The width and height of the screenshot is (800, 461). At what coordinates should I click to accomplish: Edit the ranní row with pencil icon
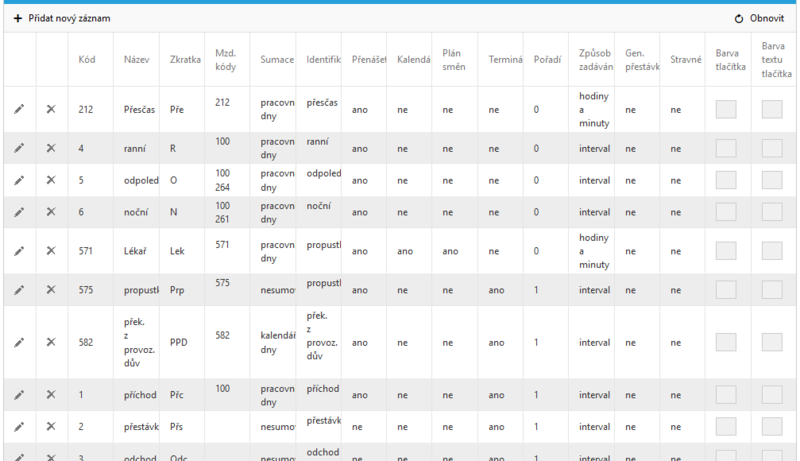(19, 148)
